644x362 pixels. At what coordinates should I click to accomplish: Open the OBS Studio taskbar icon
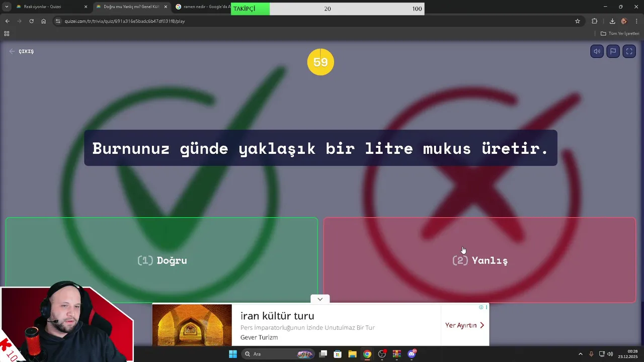click(382, 354)
